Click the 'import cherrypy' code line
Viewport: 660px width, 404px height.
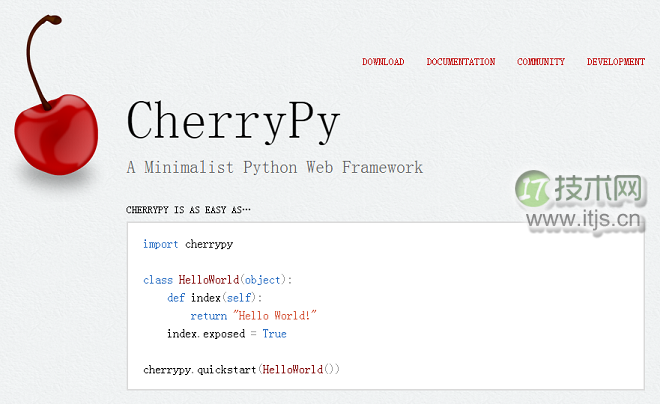pos(188,244)
